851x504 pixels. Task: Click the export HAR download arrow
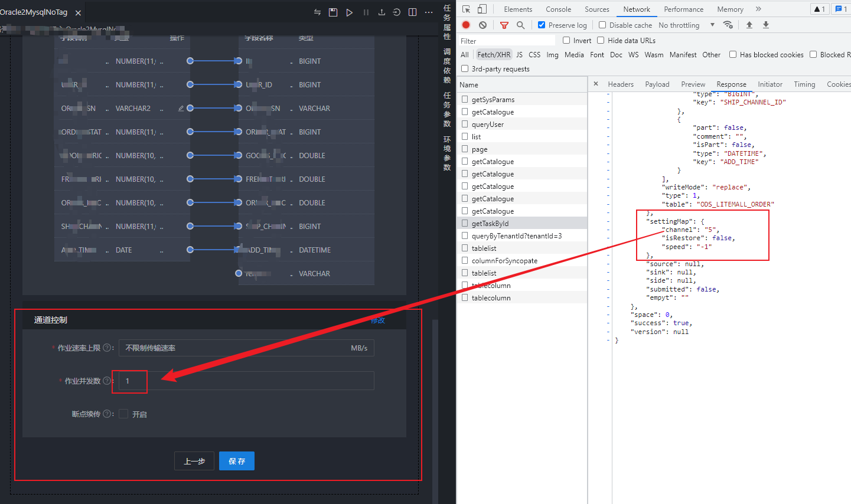[x=766, y=25]
